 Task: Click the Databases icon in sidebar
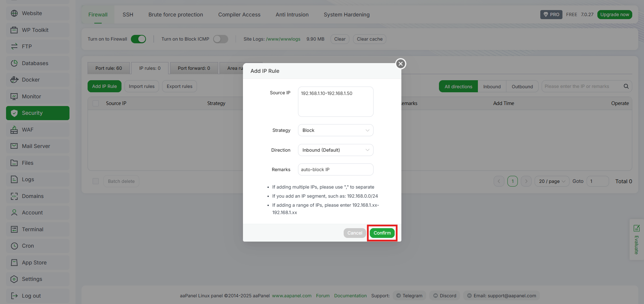14,63
